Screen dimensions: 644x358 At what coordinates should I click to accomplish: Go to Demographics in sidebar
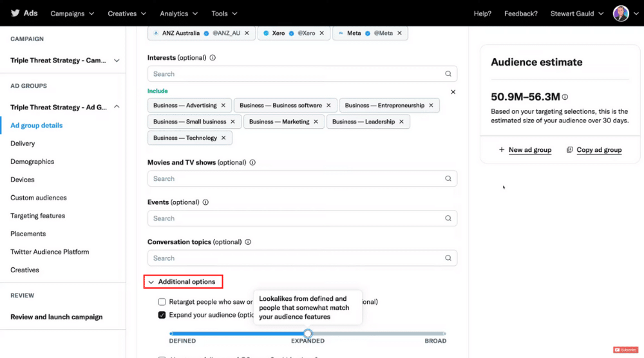pyautogui.click(x=32, y=162)
